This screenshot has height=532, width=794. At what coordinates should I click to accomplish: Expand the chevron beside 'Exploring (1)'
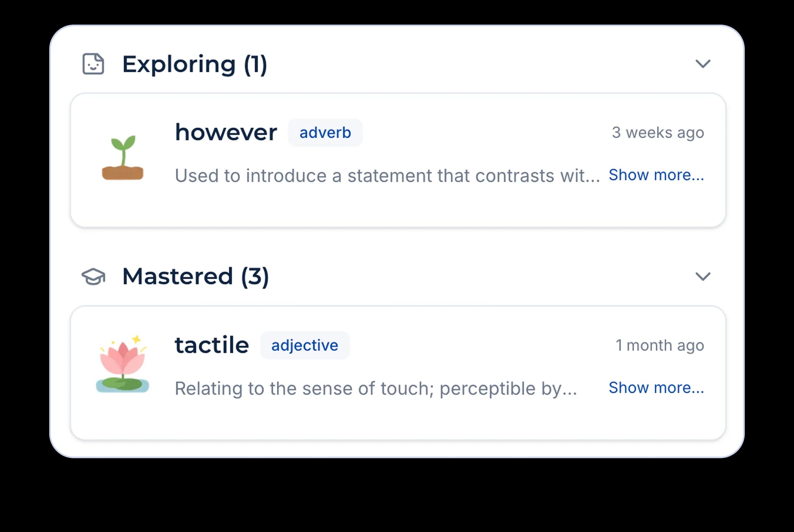pyautogui.click(x=702, y=64)
